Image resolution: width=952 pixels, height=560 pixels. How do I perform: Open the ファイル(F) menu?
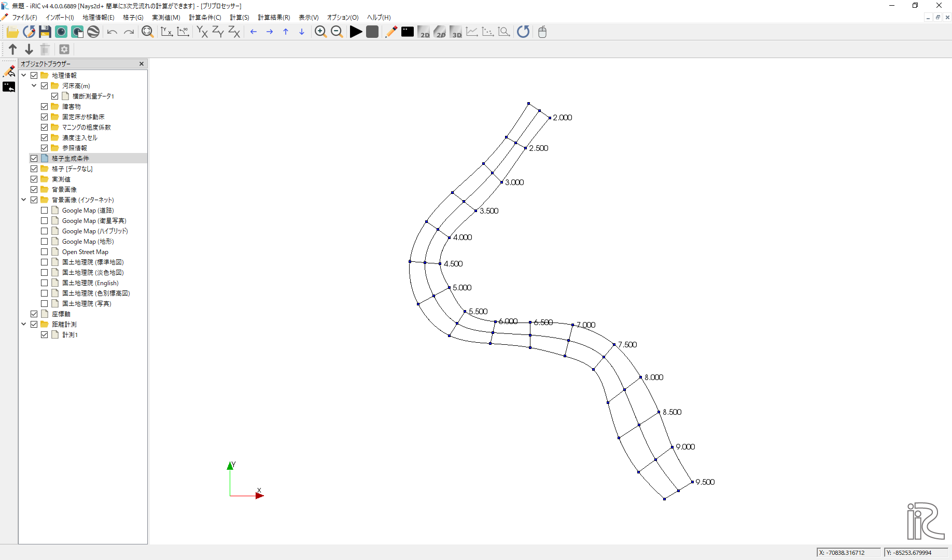[24, 18]
